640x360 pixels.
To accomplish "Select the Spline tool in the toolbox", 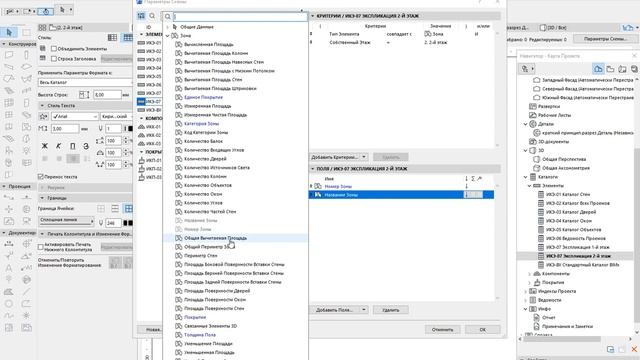I will [x=9, y=316].
